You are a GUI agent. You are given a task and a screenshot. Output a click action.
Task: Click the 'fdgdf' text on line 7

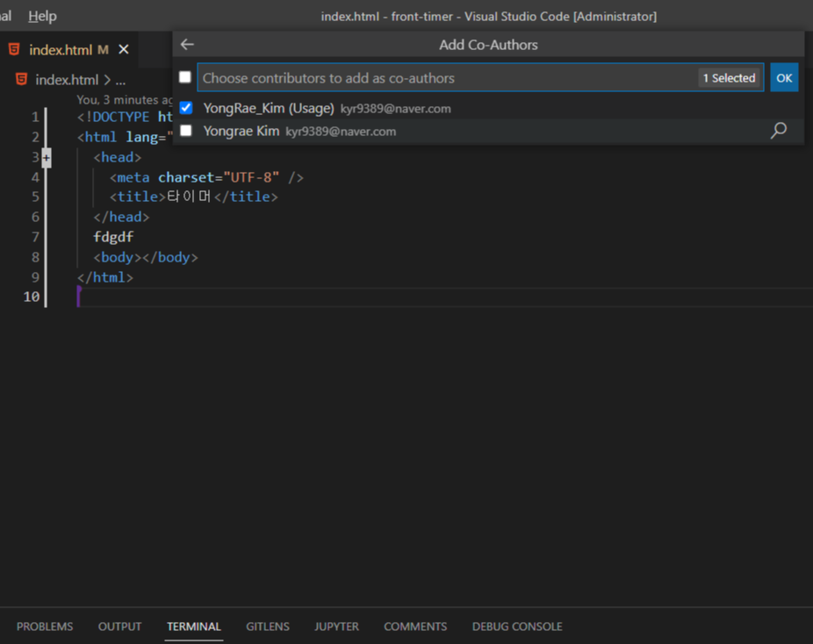(x=113, y=237)
